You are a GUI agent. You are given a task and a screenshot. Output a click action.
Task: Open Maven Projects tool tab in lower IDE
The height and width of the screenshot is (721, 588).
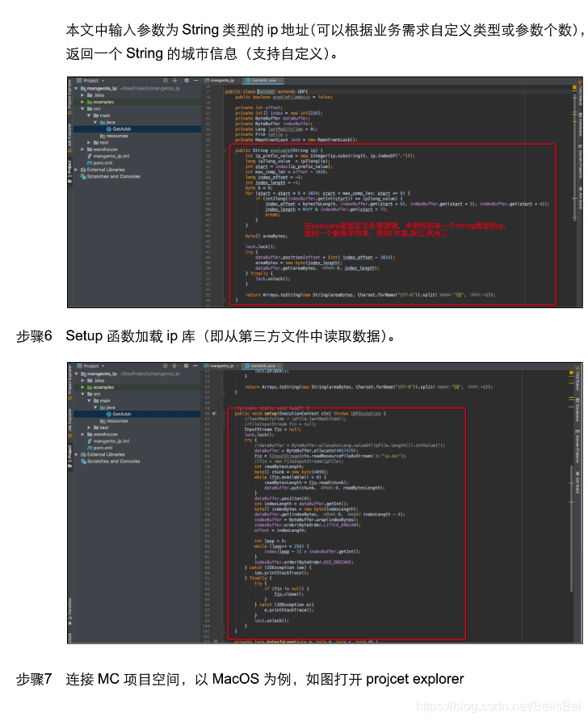tap(577, 447)
